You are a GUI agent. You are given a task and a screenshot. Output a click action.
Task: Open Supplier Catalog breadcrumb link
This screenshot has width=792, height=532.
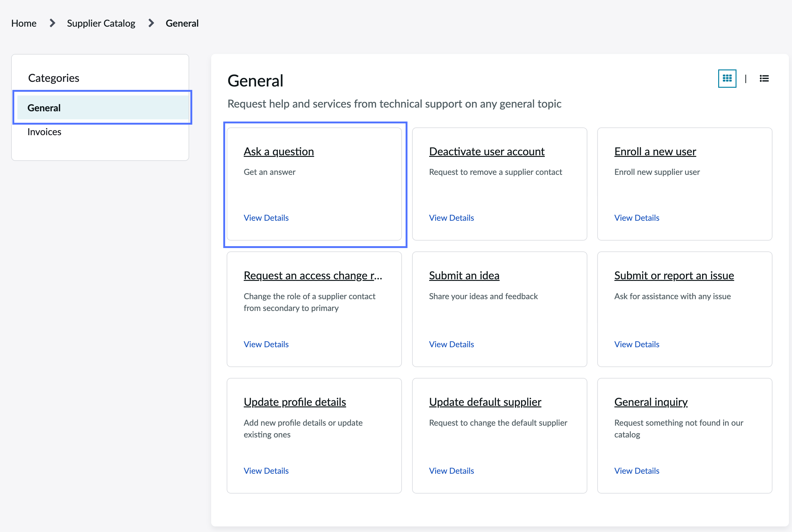[101, 24]
